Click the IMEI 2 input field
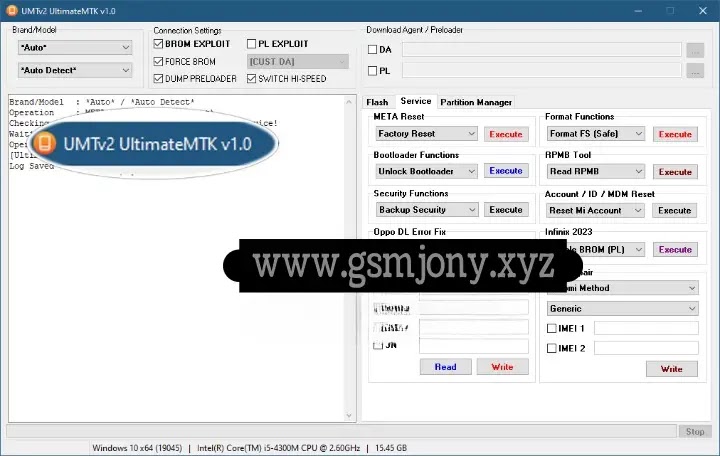720x456 pixels. click(646, 348)
